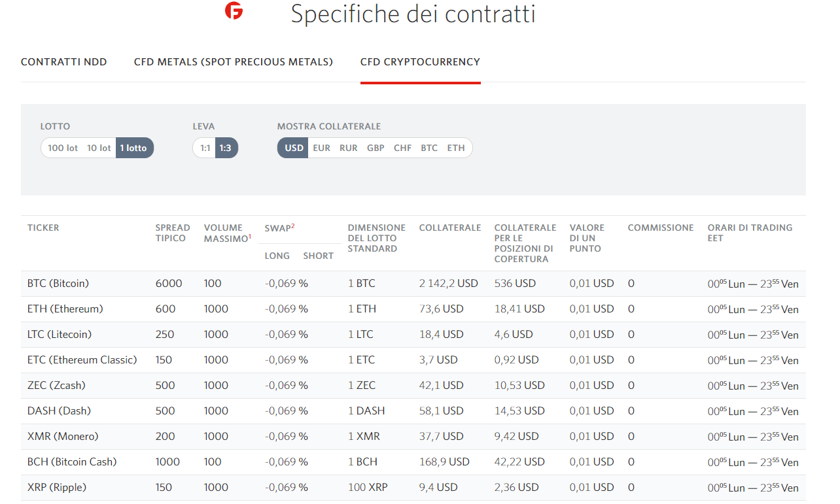Select leverage 1:3

point(226,148)
